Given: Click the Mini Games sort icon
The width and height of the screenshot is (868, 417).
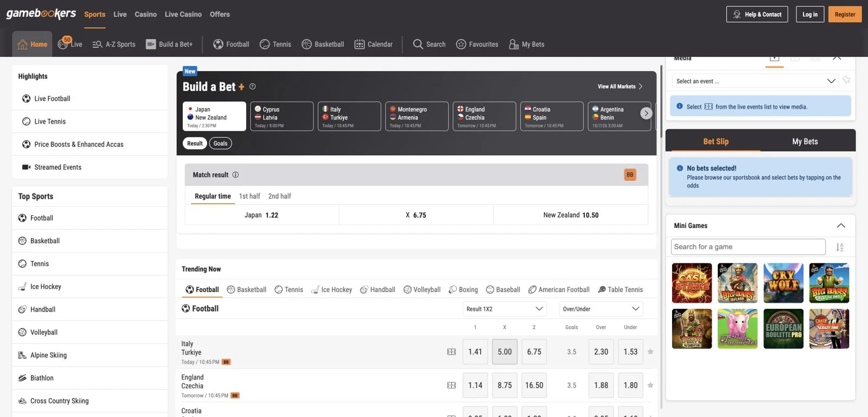Looking at the screenshot, I should coord(840,247).
